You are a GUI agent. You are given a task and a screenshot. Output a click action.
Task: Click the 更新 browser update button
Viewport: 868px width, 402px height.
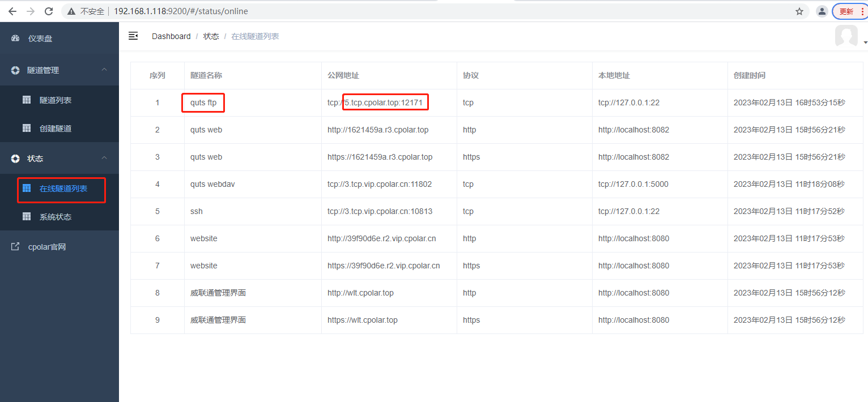(x=850, y=11)
